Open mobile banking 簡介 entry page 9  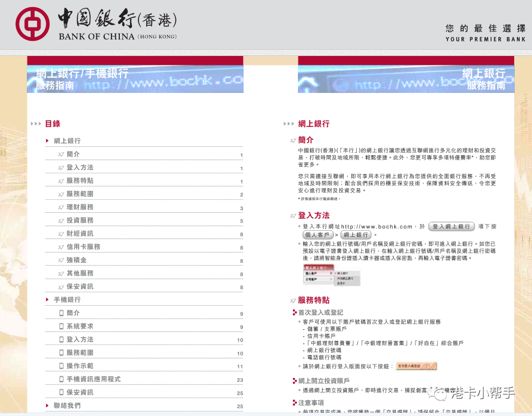click(x=144, y=313)
